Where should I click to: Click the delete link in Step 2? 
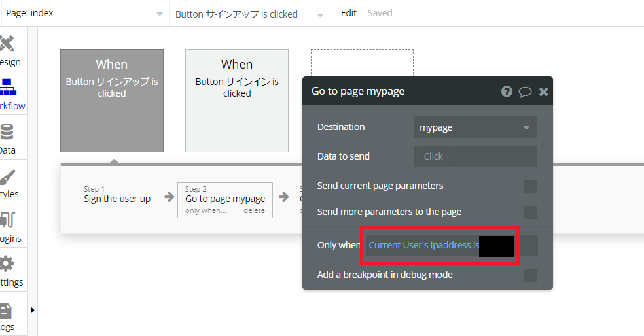click(254, 211)
